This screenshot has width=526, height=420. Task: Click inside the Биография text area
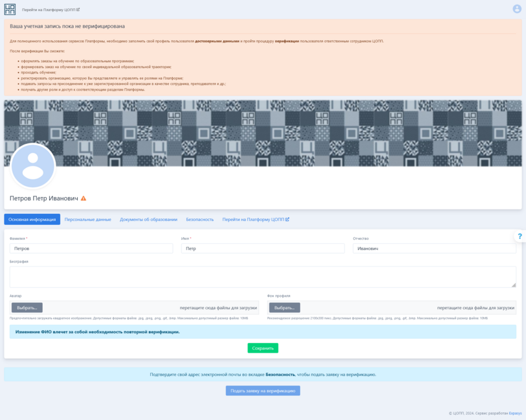(262, 277)
